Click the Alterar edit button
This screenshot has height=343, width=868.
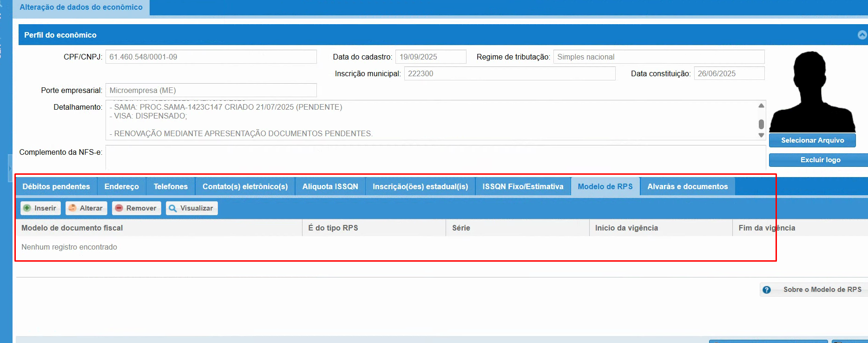click(86, 208)
